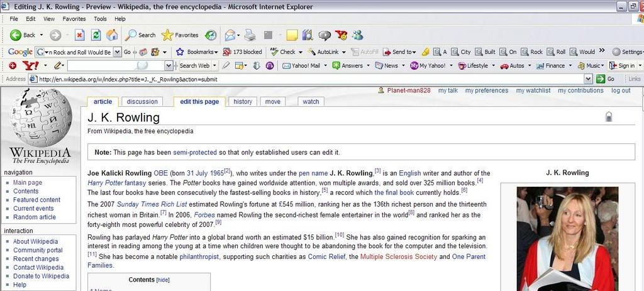Open the Main page navigation link
Viewport: 644px width, 291px height.
pyautogui.click(x=28, y=183)
